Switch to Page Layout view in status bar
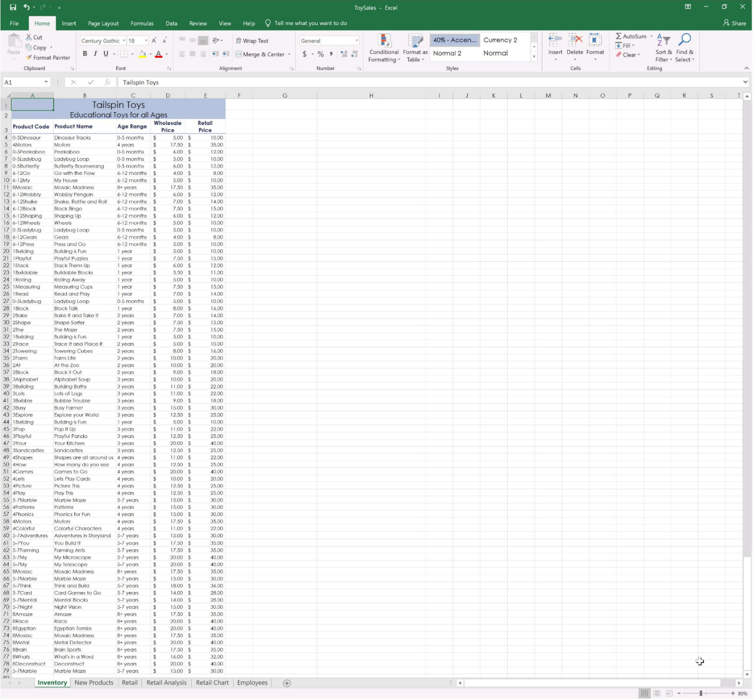Image resolution: width=754 pixels, height=700 pixels. 657,693
